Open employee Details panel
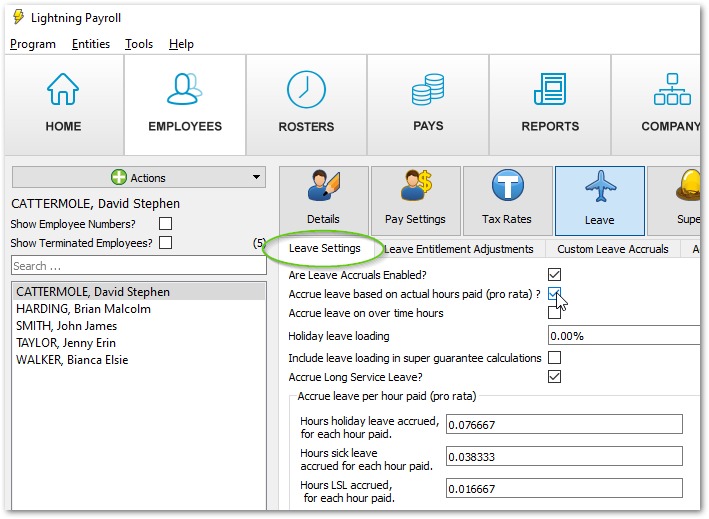The image size is (709, 519). [323, 200]
